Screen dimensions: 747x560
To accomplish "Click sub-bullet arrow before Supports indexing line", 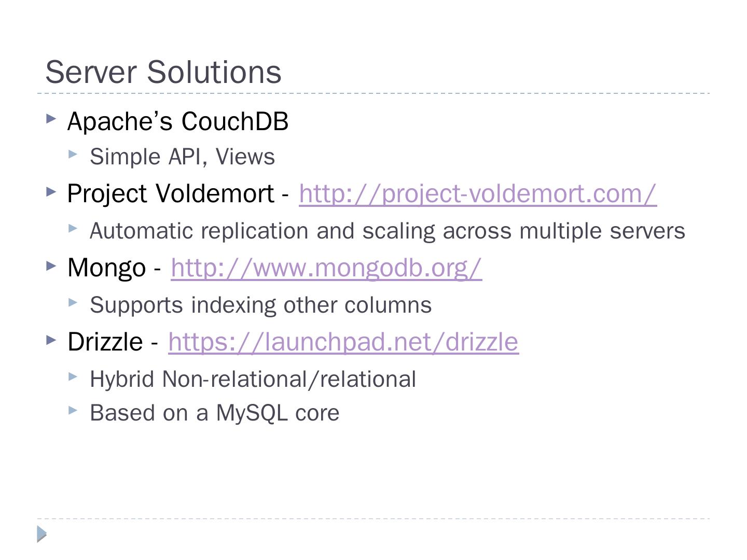I will point(73,302).
